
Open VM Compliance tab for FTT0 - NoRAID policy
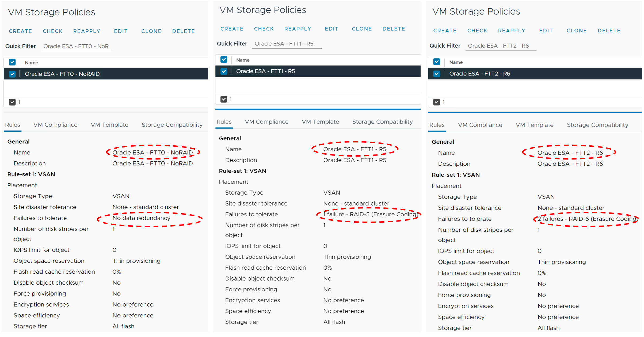pos(55,125)
